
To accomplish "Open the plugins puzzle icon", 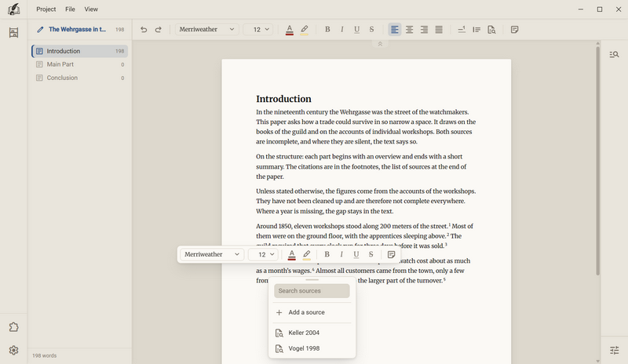I will coord(13,327).
